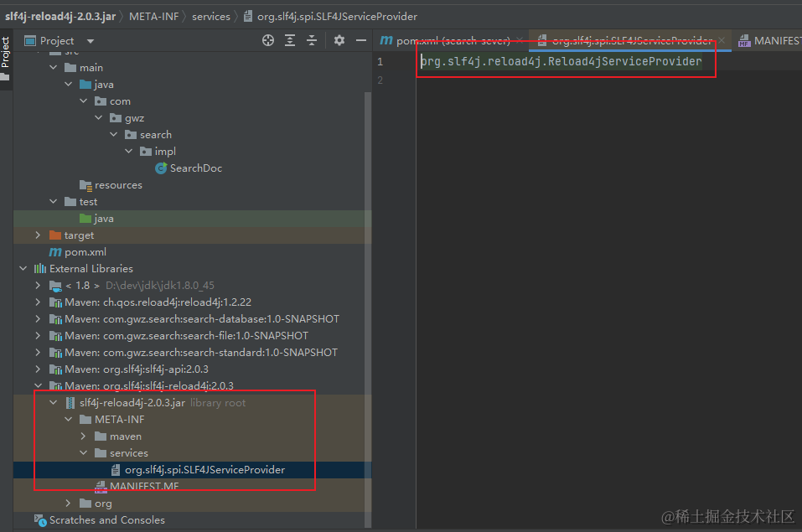Viewport: 802px width, 532px height.
Task: Collapse the services folder chevron
Action: coord(83,452)
